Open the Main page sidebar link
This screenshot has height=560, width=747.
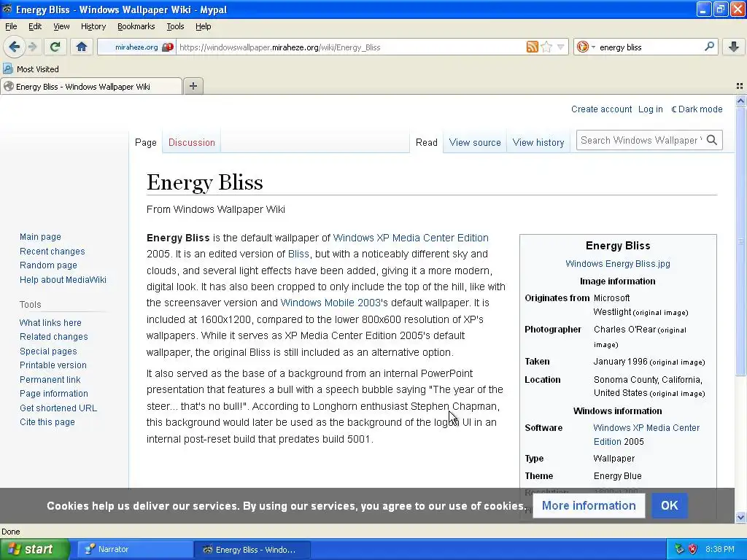[41, 237]
